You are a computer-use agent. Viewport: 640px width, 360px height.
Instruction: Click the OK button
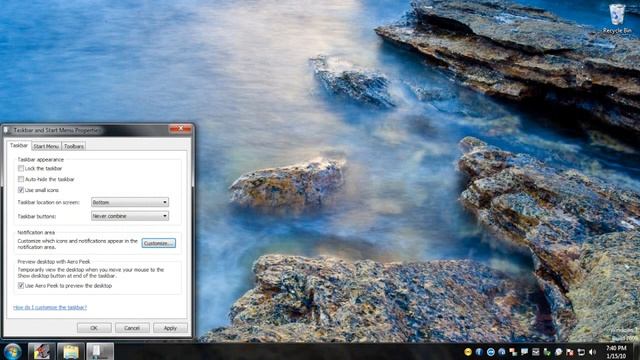[94, 328]
